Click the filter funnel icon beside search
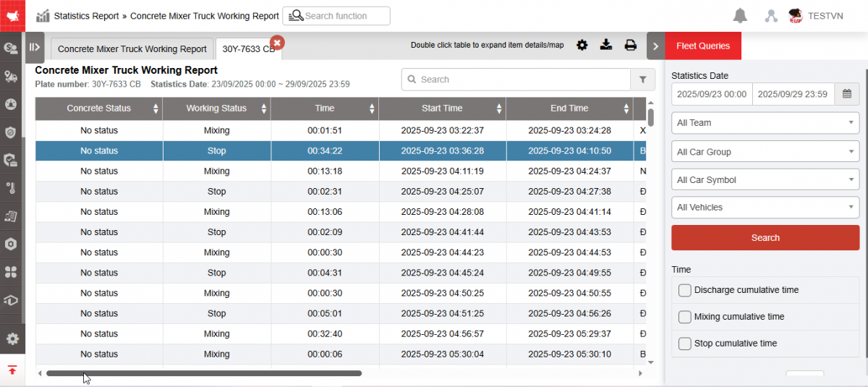Image resolution: width=868 pixels, height=387 pixels. (642, 80)
